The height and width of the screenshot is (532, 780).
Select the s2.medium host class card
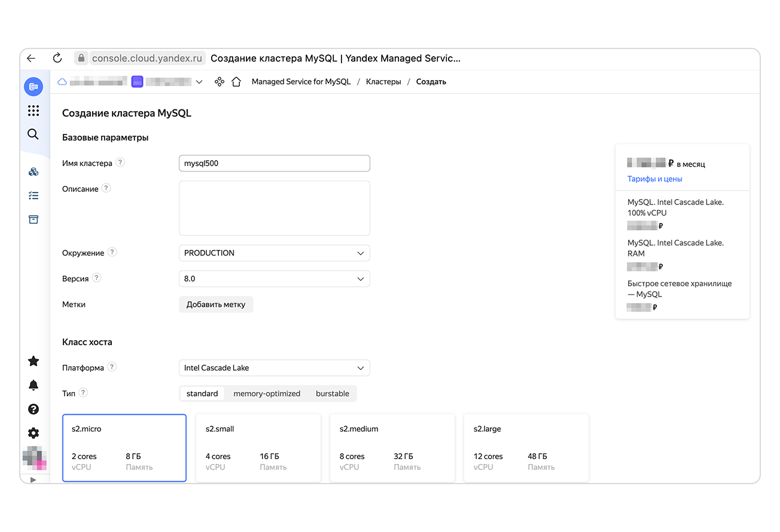(x=392, y=448)
